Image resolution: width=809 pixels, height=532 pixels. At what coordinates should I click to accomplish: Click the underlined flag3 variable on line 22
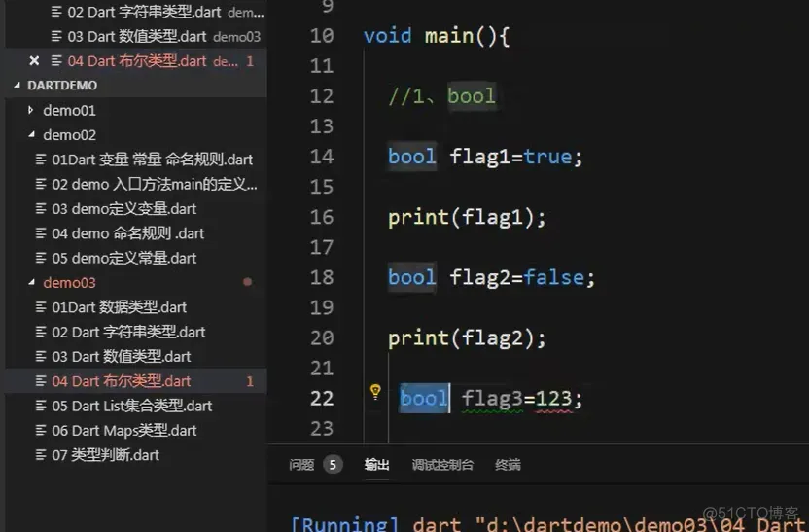pos(492,399)
